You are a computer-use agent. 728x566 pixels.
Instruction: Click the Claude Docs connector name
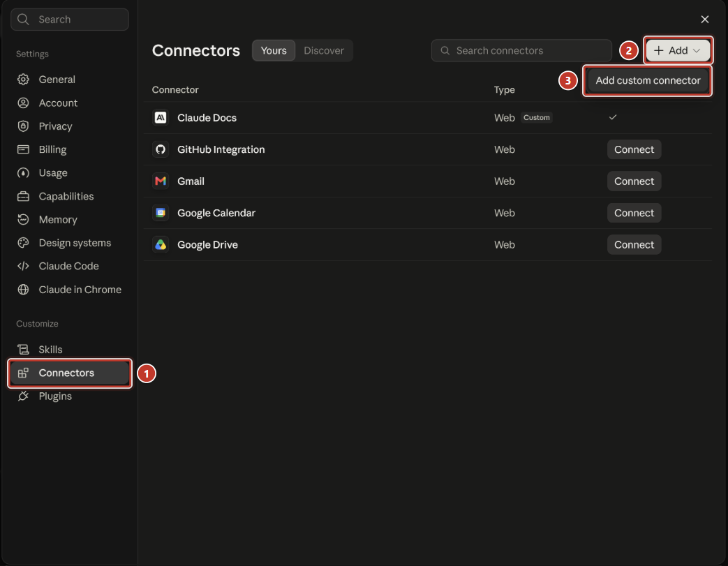point(207,117)
